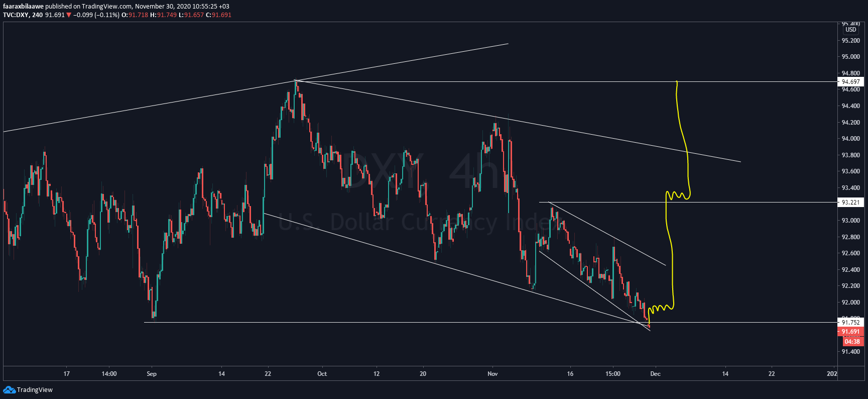Click the 91.752 price label
Viewport: 868px width, 399px height.
[x=850, y=322]
